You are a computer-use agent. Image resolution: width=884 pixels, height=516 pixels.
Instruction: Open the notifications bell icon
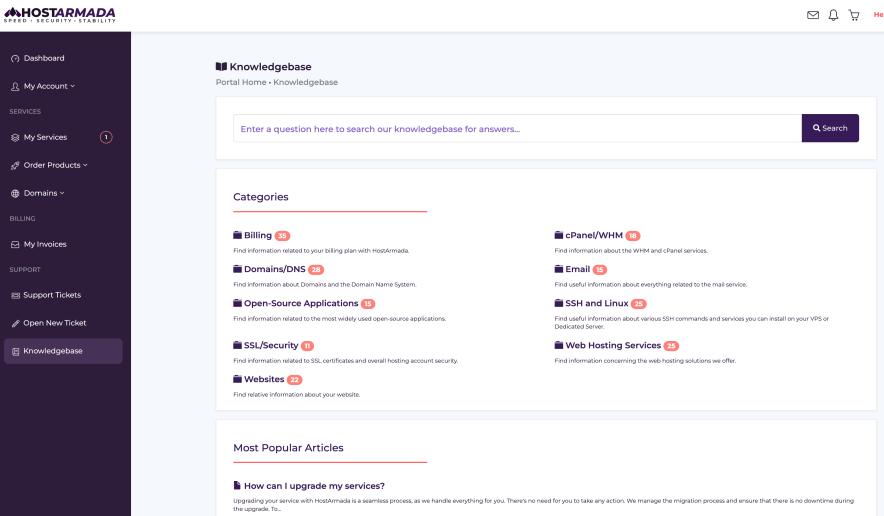pos(833,15)
